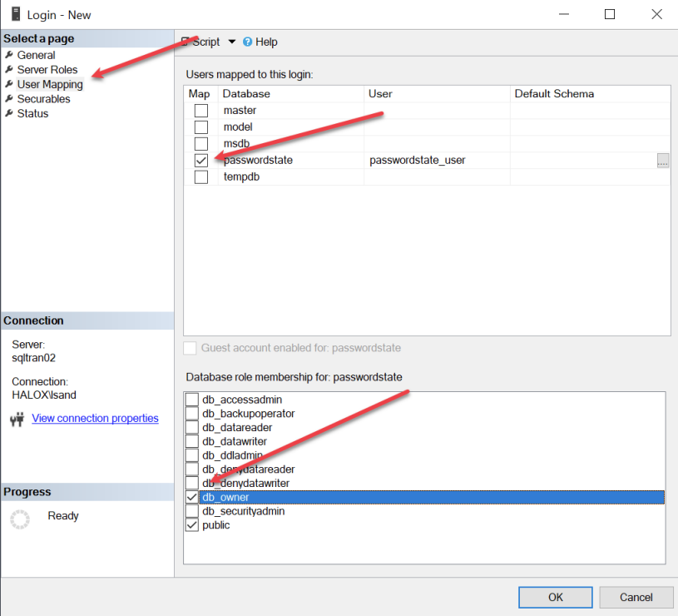The height and width of the screenshot is (616, 678).
Task: Click the OK button
Action: (556, 598)
